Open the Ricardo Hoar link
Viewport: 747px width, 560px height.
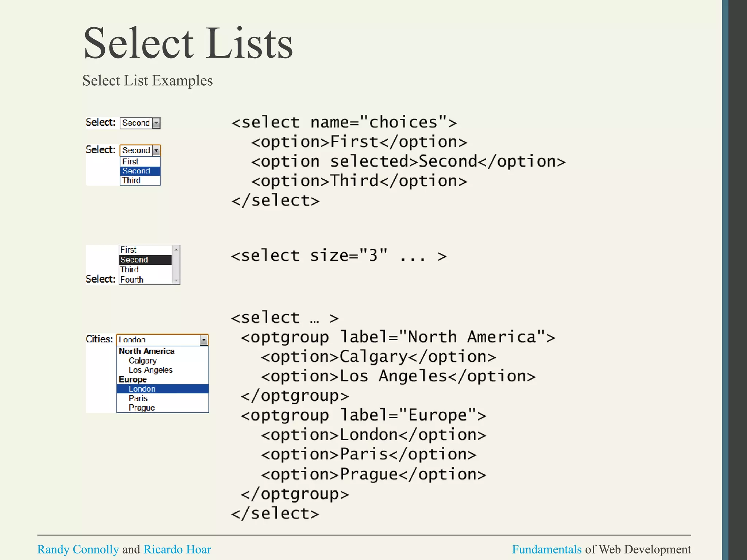click(177, 549)
